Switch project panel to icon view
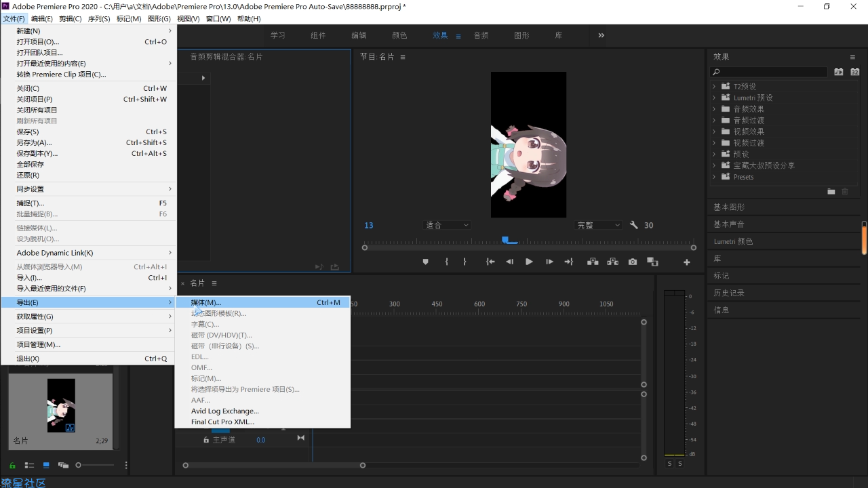This screenshot has height=488, width=868. [46, 465]
